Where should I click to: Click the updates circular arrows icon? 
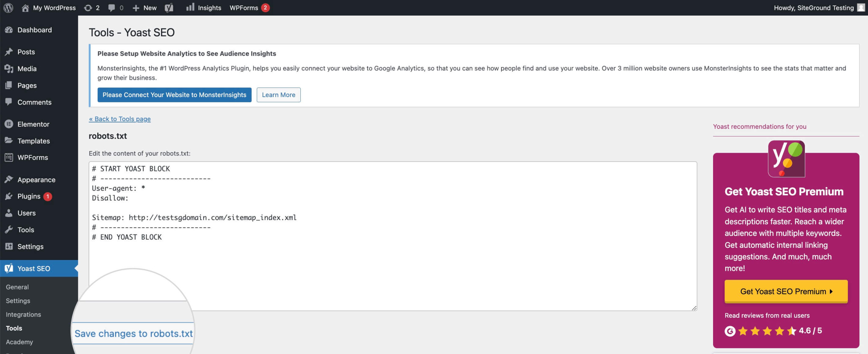[88, 7]
